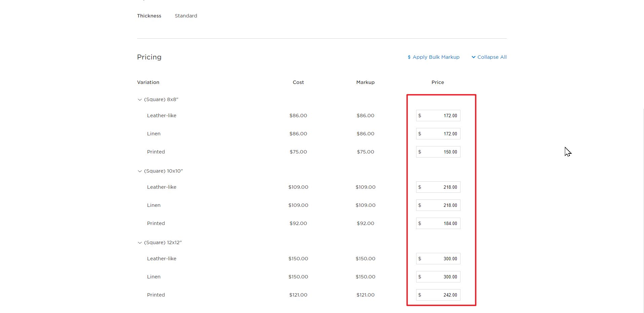
Task: Edit 10x10 Linen price field
Action: pyautogui.click(x=438, y=205)
